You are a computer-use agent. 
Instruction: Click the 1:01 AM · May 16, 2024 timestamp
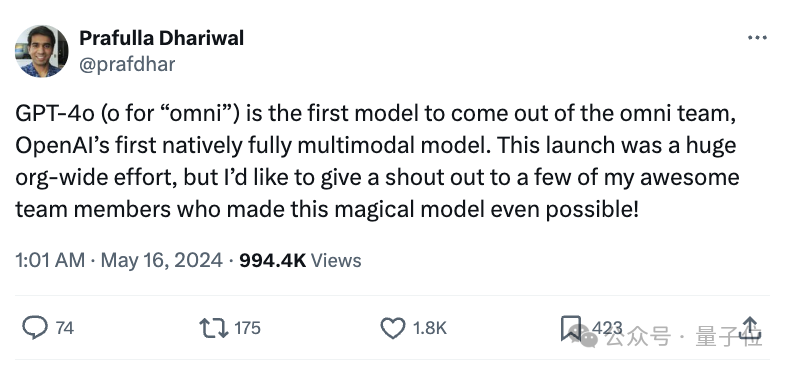(119, 260)
